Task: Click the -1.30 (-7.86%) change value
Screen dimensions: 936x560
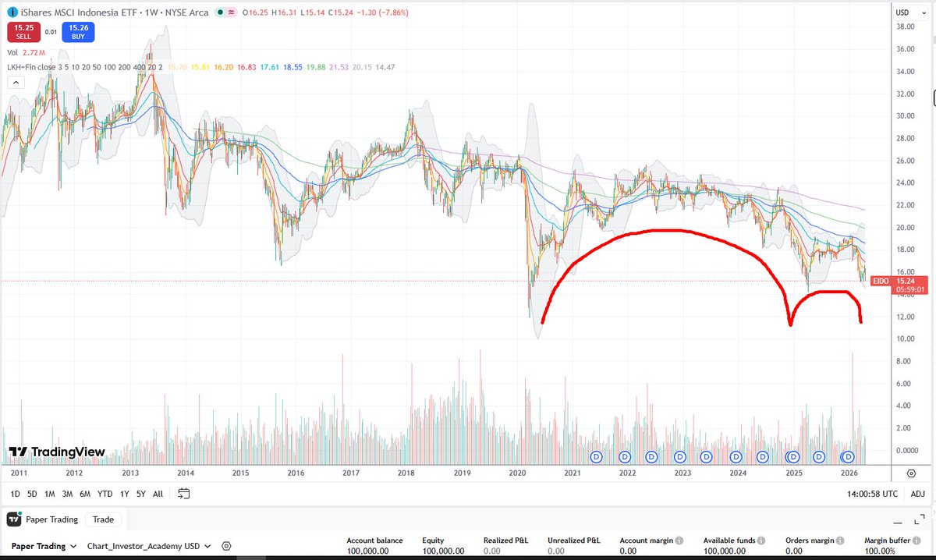Action: point(383,12)
